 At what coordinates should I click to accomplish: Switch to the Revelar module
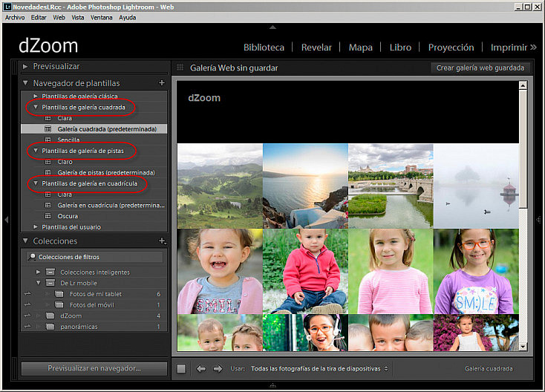(316, 48)
